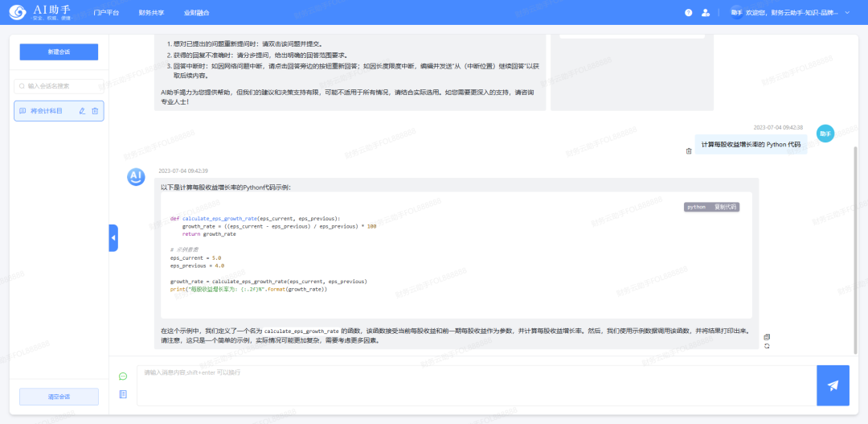Click the timestamp 2023-07-04 09:42:38
This screenshot has width=868, height=424.
pyautogui.click(x=778, y=127)
